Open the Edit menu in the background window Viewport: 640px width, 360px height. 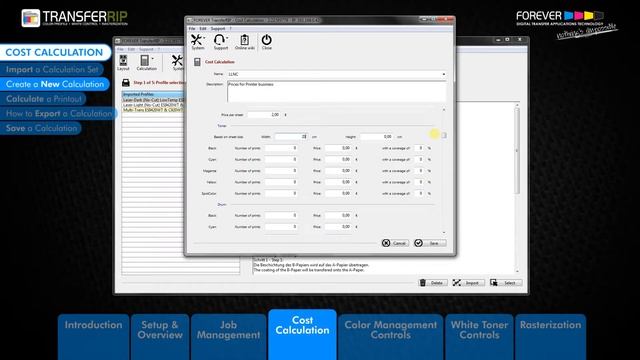pos(131,49)
